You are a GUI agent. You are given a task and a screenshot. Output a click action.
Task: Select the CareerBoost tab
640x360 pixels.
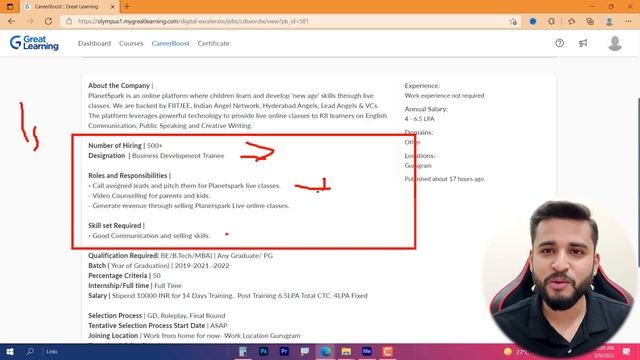click(x=171, y=43)
